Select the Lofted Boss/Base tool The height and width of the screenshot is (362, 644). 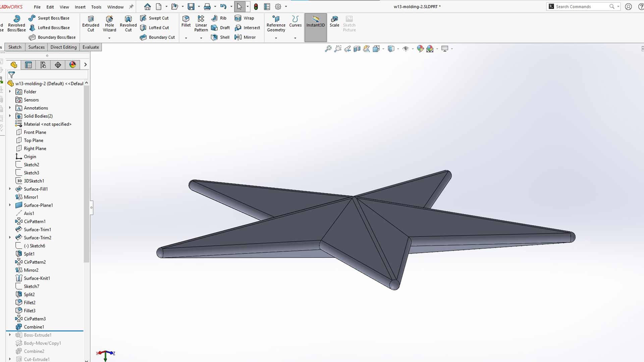pos(49,28)
